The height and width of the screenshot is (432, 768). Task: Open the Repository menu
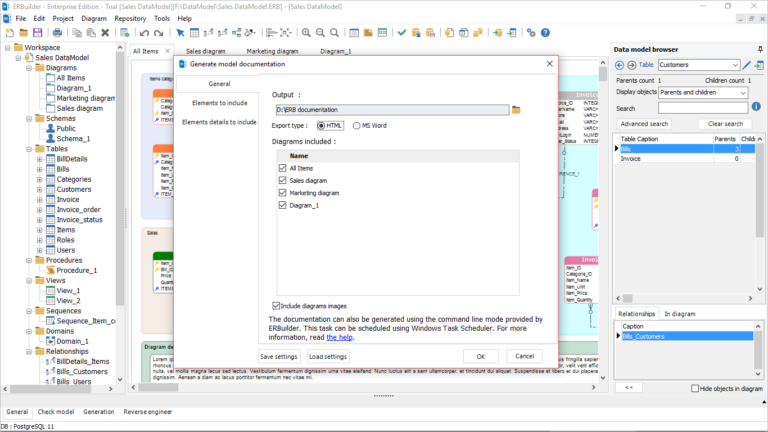[130, 18]
